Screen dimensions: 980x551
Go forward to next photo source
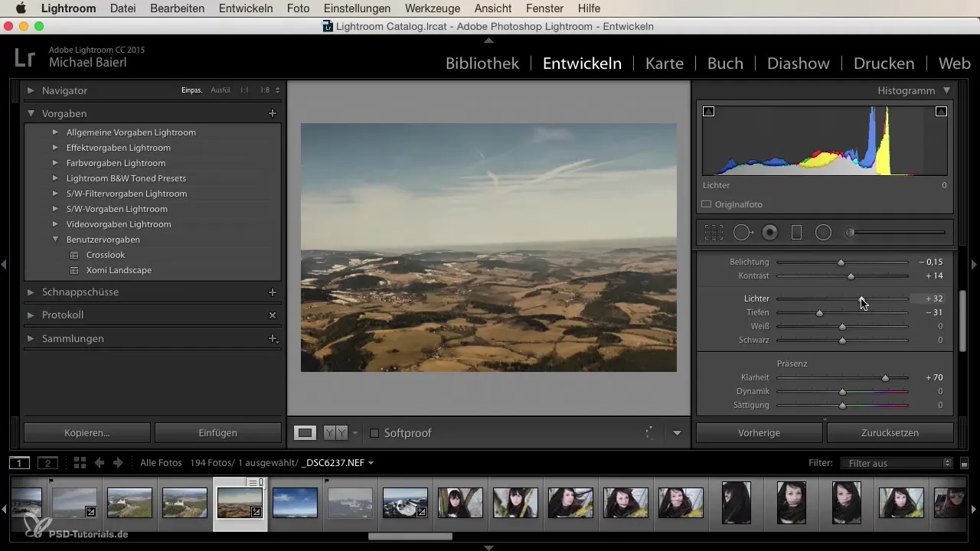pyautogui.click(x=118, y=463)
